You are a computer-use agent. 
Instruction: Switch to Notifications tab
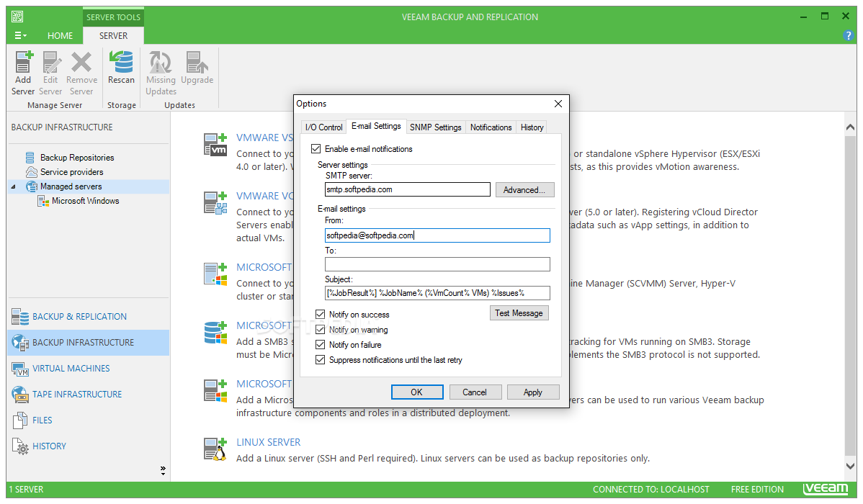pos(491,127)
